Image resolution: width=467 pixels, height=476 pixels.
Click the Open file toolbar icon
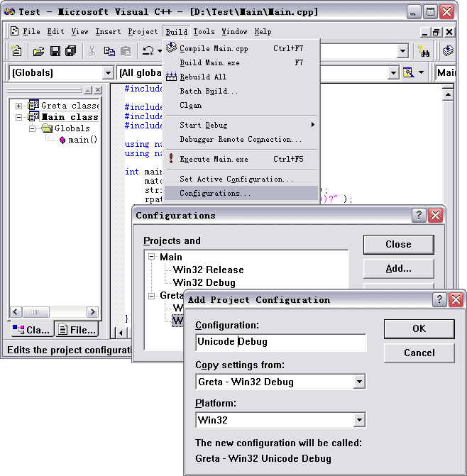tap(38, 51)
